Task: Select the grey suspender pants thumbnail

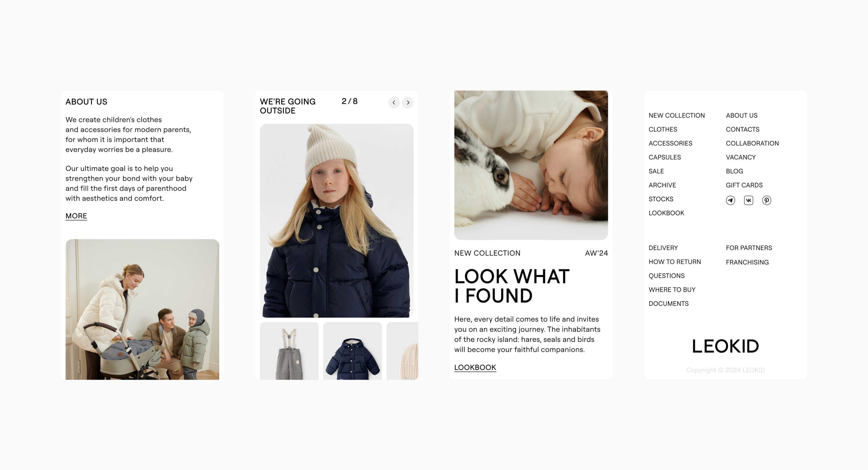Action: 289,351
